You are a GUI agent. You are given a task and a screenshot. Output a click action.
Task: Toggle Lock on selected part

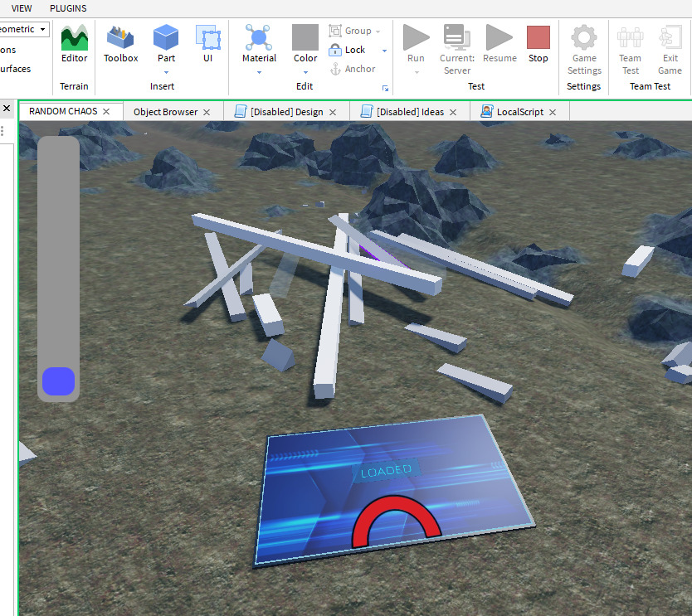[x=348, y=50]
